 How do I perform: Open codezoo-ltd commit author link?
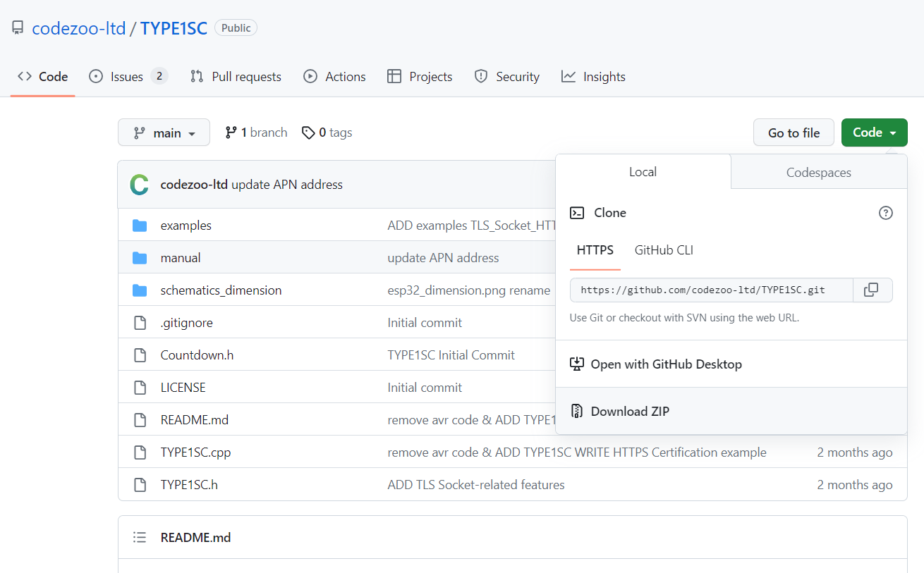pyautogui.click(x=194, y=185)
